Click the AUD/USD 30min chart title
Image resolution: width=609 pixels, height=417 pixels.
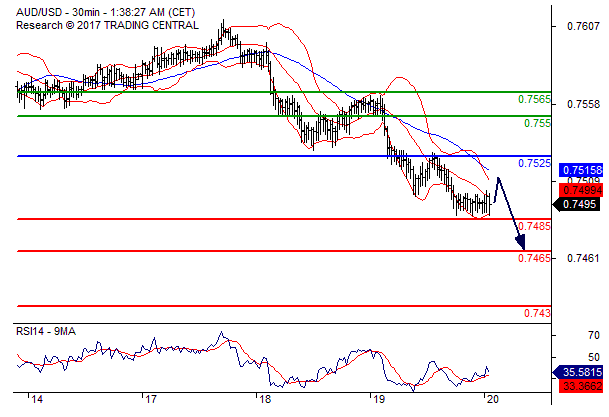[x=105, y=12]
